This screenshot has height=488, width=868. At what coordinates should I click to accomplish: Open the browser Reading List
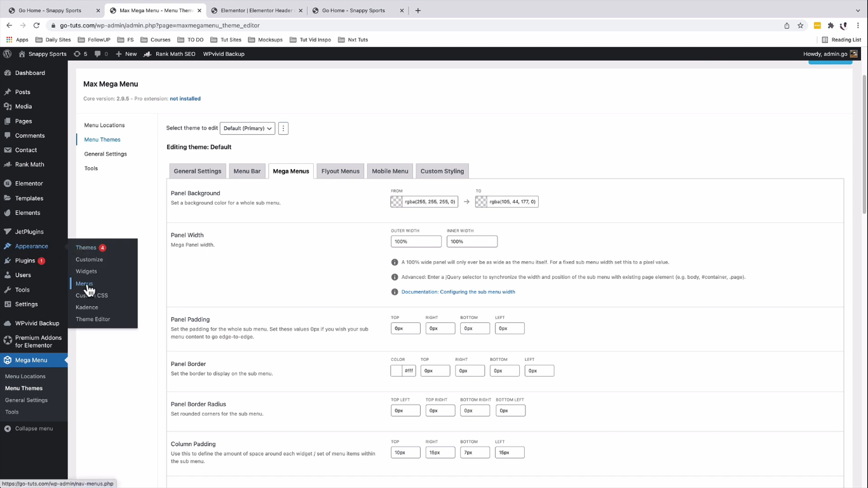tap(841, 39)
